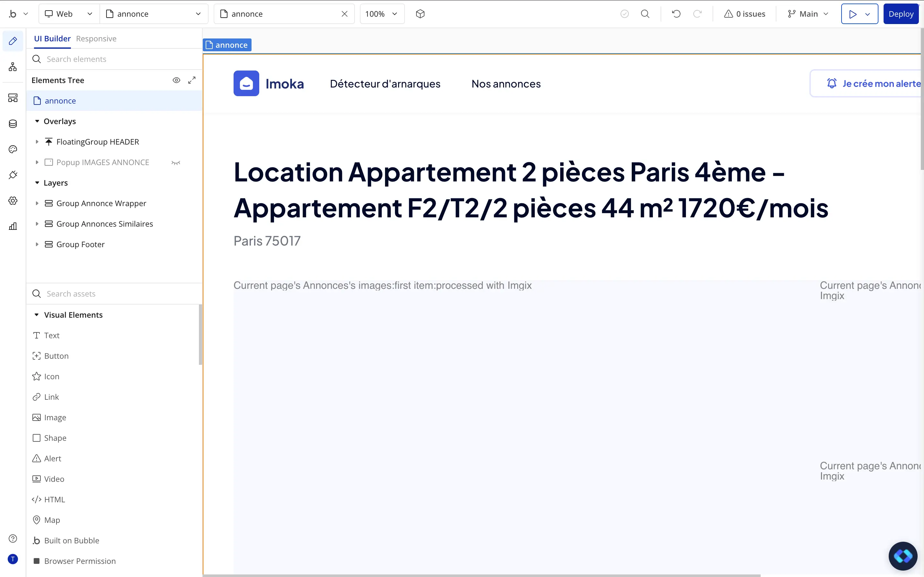Unhide the Popup IMAGES ANNONCE element
This screenshot has width=924, height=577.
pyautogui.click(x=175, y=163)
